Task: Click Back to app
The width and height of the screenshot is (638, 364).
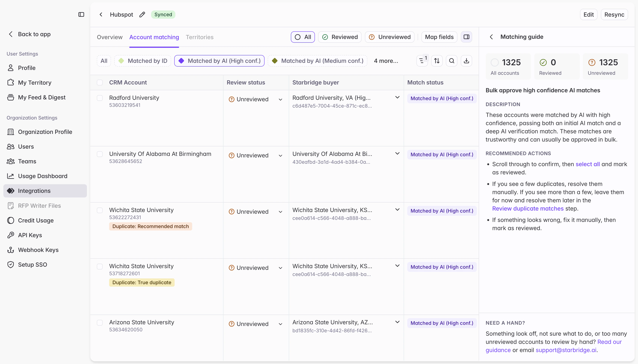Action: pos(29,34)
